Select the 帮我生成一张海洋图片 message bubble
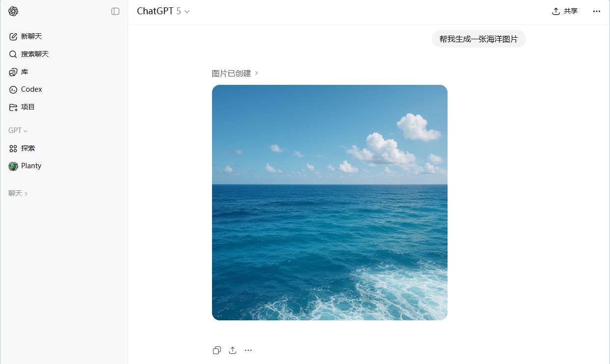Screen dimensions: 610x364 tap(478, 39)
